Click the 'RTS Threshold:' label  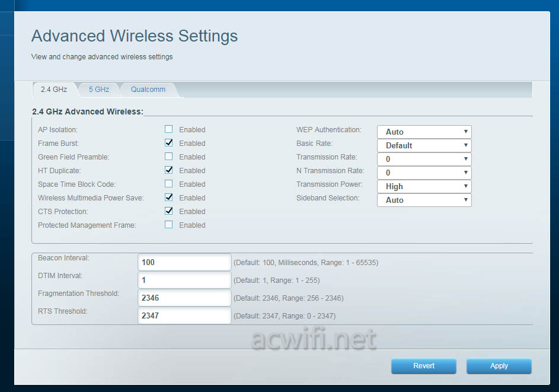click(62, 311)
